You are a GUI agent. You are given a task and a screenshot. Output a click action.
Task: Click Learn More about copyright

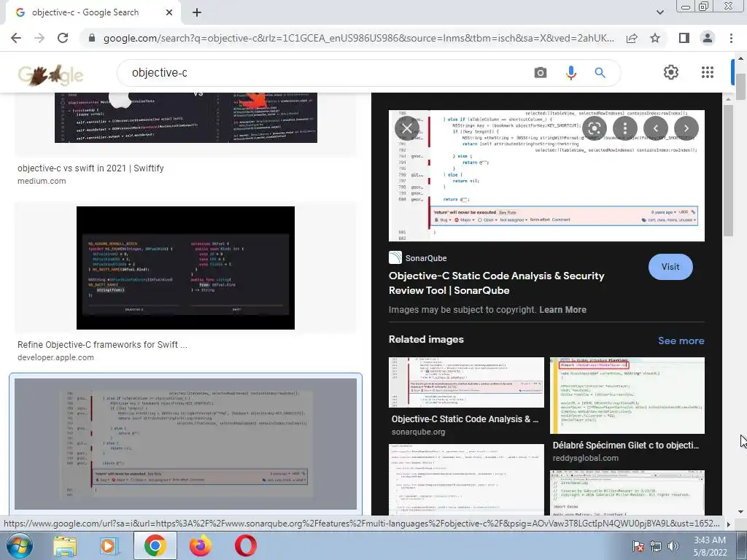coord(562,309)
